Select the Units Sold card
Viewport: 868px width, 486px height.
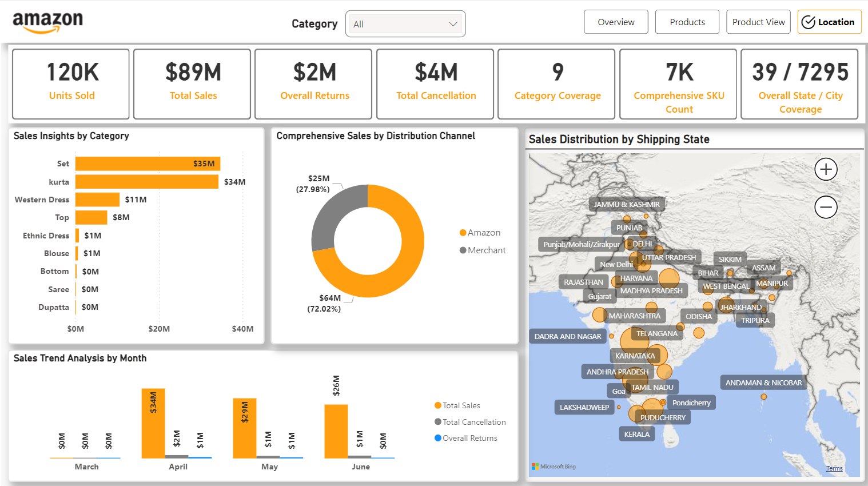[x=71, y=84]
